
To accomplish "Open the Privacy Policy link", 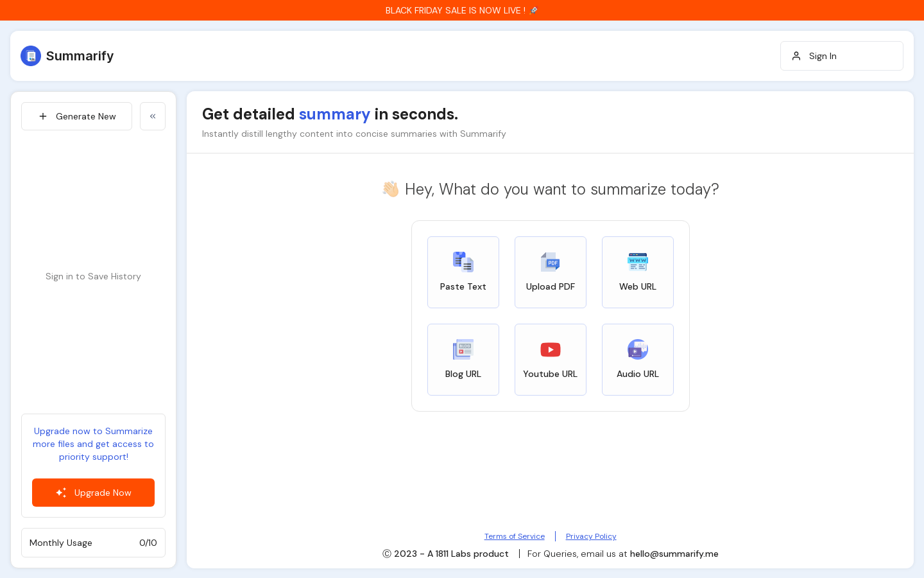I will point(591,536).
